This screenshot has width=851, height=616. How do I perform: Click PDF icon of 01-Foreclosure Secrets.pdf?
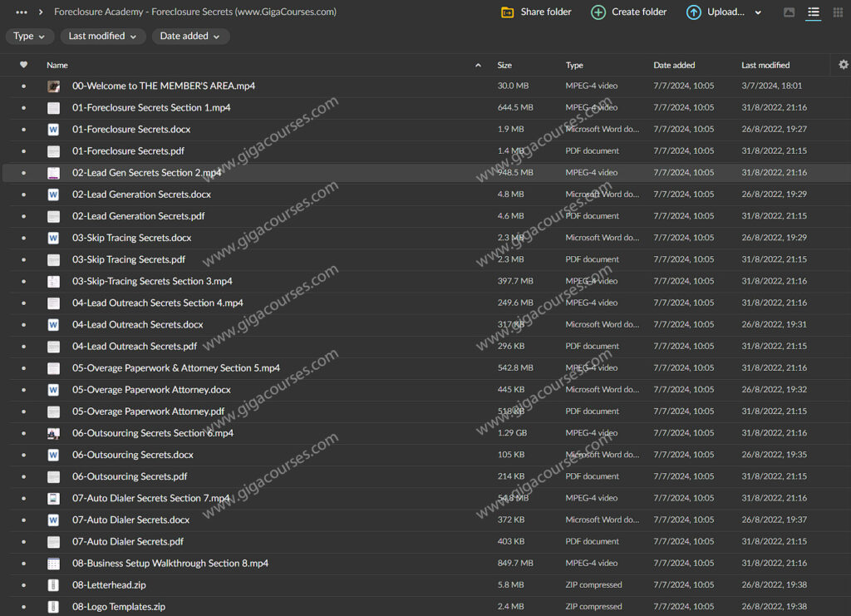click(53, 150)
